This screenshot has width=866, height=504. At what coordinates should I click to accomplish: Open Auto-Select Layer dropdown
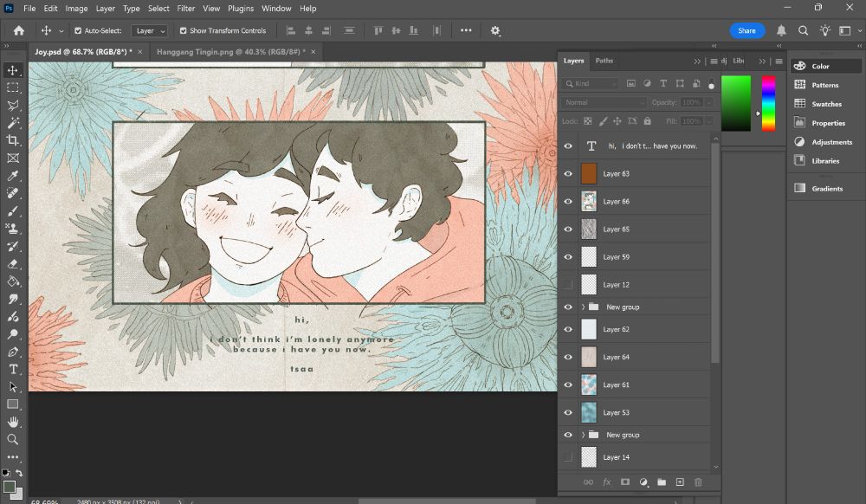click(149, 31)
